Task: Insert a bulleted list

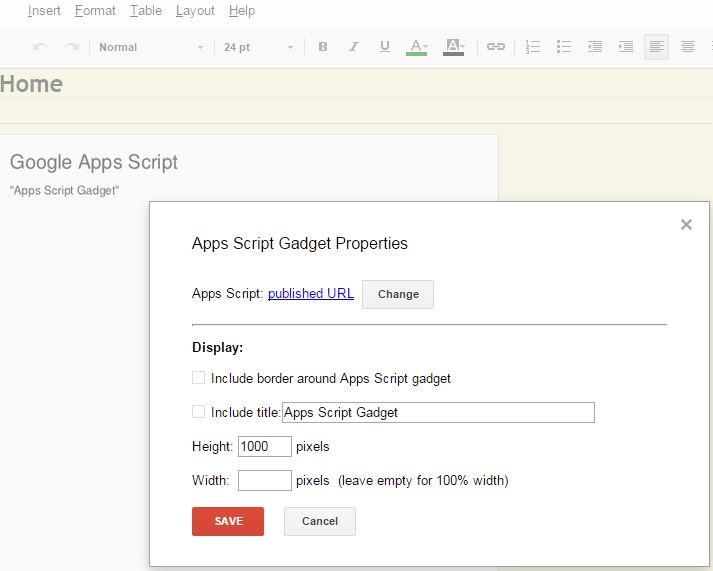Action: point(564,47)
